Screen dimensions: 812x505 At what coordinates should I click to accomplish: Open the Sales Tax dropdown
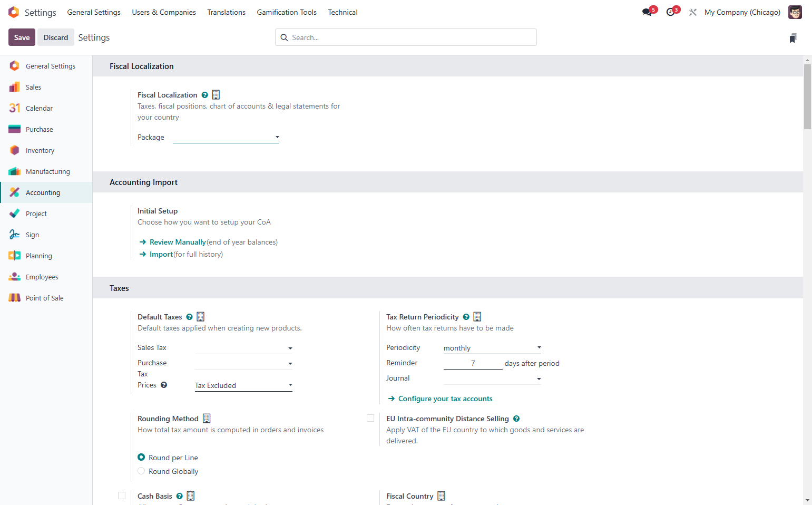coord(243,348)
